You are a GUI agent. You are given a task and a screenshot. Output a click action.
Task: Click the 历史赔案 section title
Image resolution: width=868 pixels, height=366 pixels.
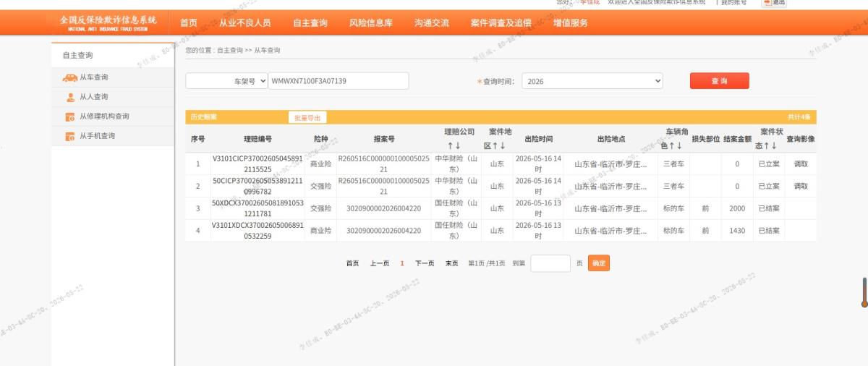203,117
